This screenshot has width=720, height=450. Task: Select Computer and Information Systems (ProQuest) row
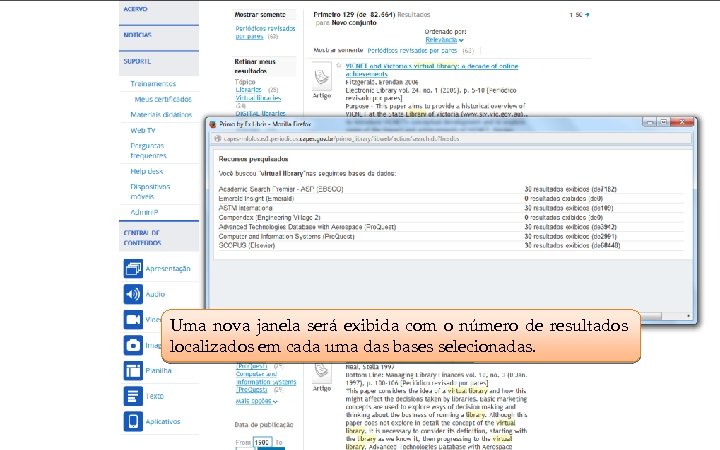click(x=451, y=236)
